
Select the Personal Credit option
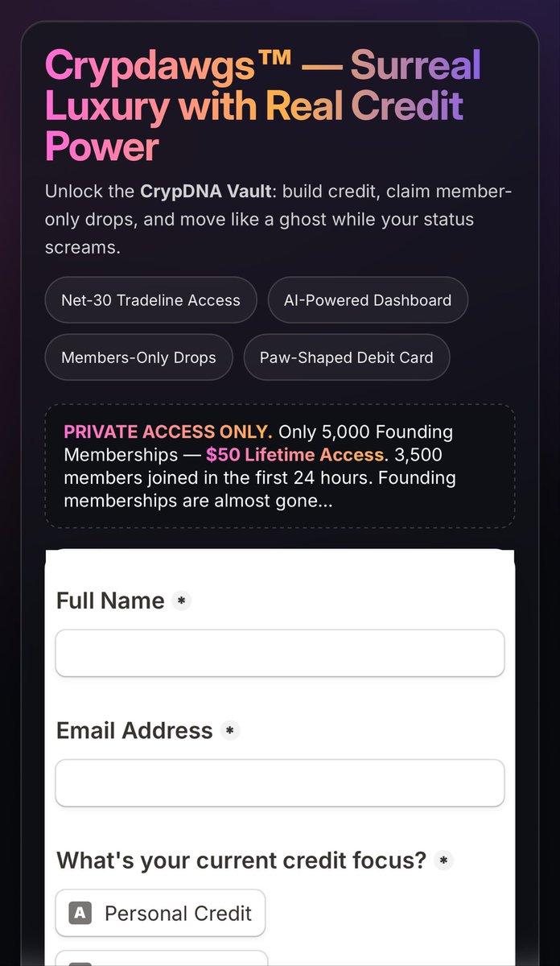click(x=160, y=913)
